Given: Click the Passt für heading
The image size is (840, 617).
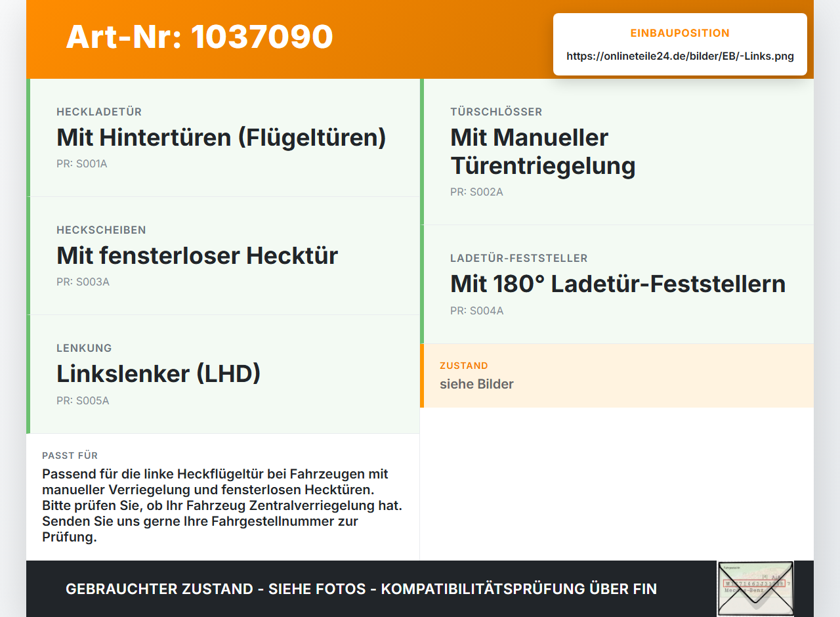Looking at the screenshot, I should 70,456.
